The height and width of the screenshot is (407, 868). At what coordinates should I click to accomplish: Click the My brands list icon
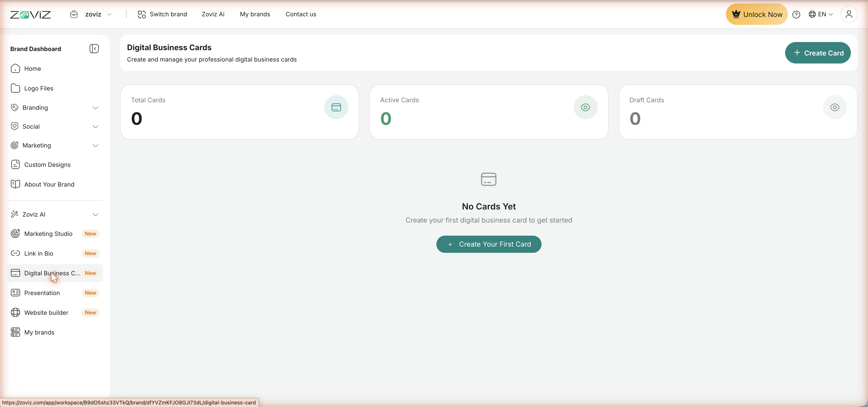coord(15,332)
